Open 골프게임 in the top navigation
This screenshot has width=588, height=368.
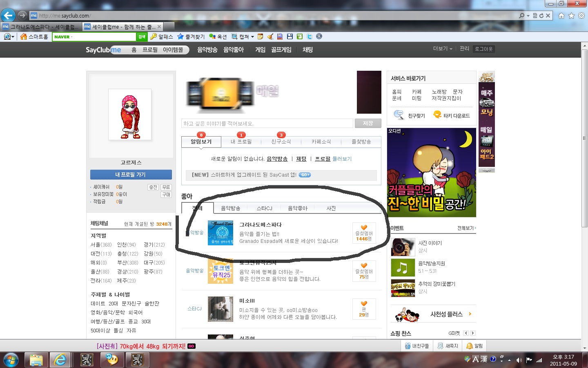[x=281, y=49]
